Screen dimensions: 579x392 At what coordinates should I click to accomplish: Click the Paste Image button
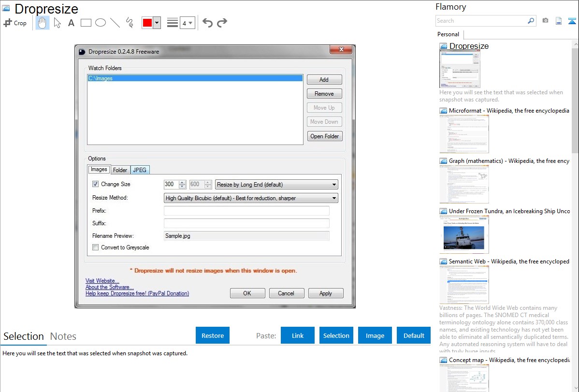point(375,335)
